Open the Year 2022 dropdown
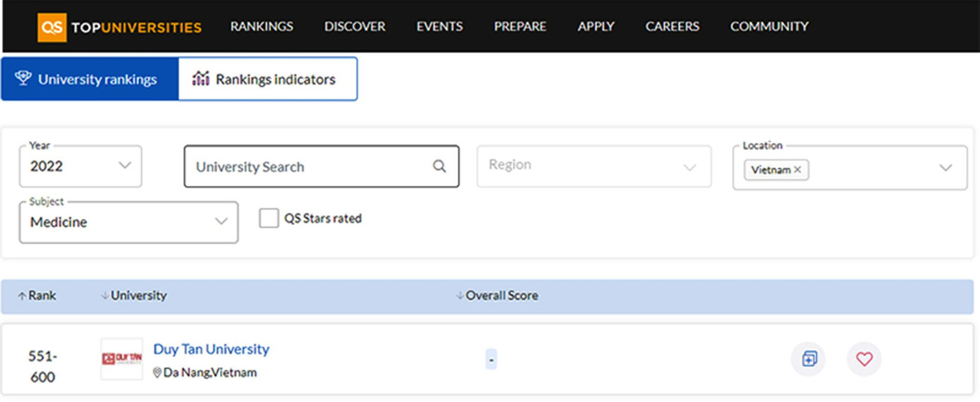Screen dimensions: 980x402 (x=80, y=166)
